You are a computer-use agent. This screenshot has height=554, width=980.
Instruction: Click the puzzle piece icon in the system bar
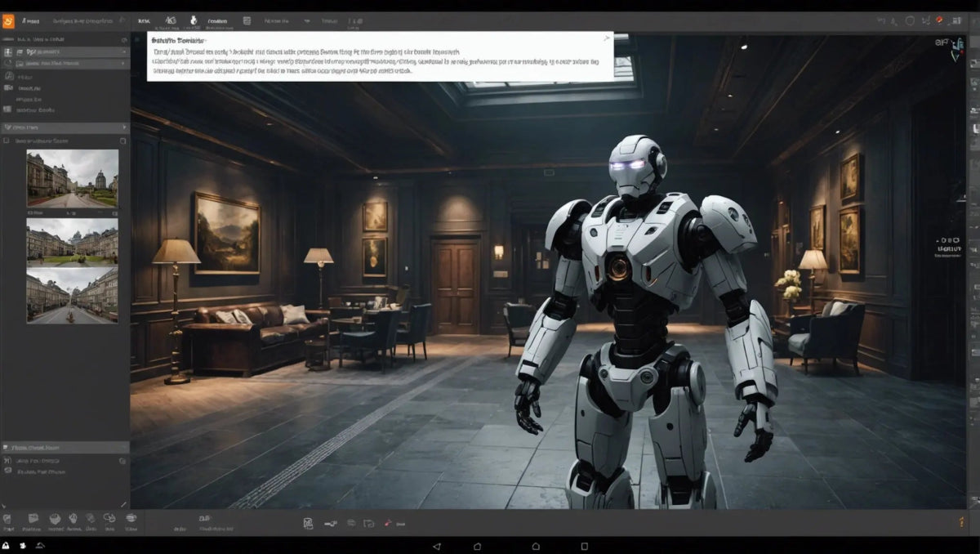[x=24, y=545]
